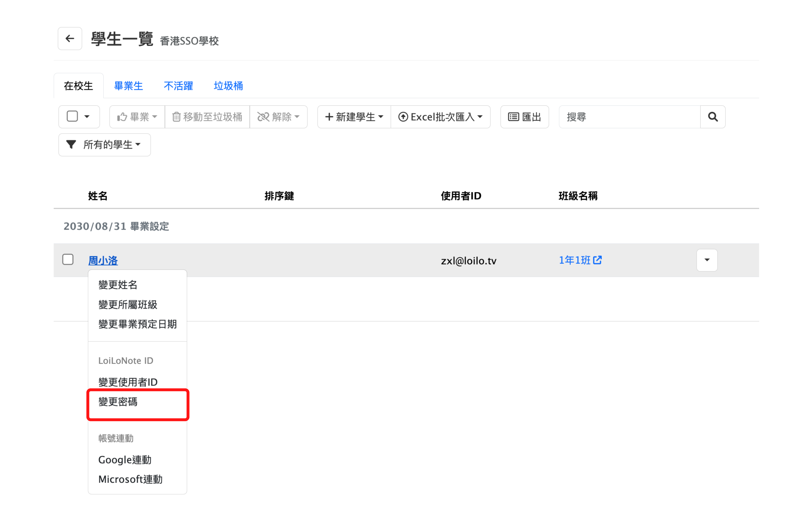This screenshot has height=532, width=812.
Task: Expand the caret next to select-all checkbox
Action: pyautogui.click(x=87, y=117)
